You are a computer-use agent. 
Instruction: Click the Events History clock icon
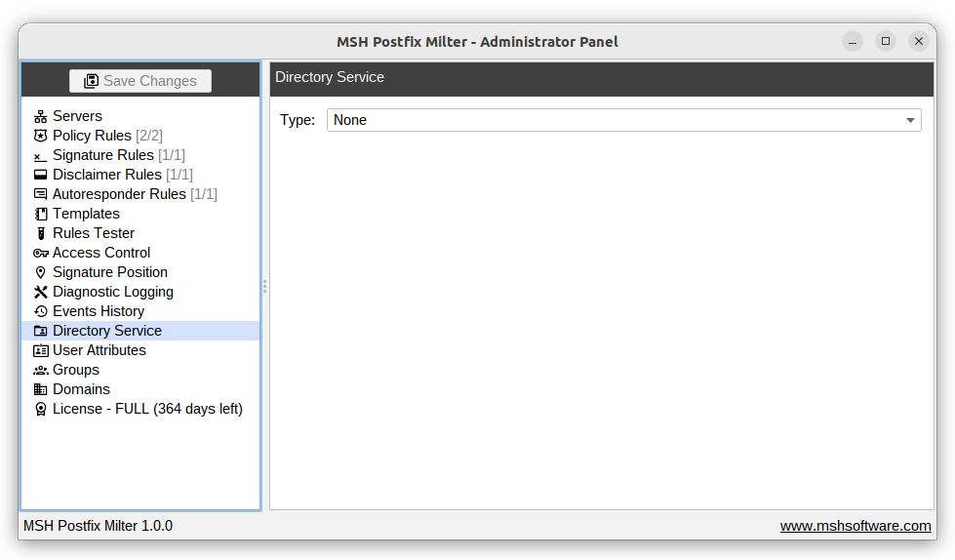point(40,311)
